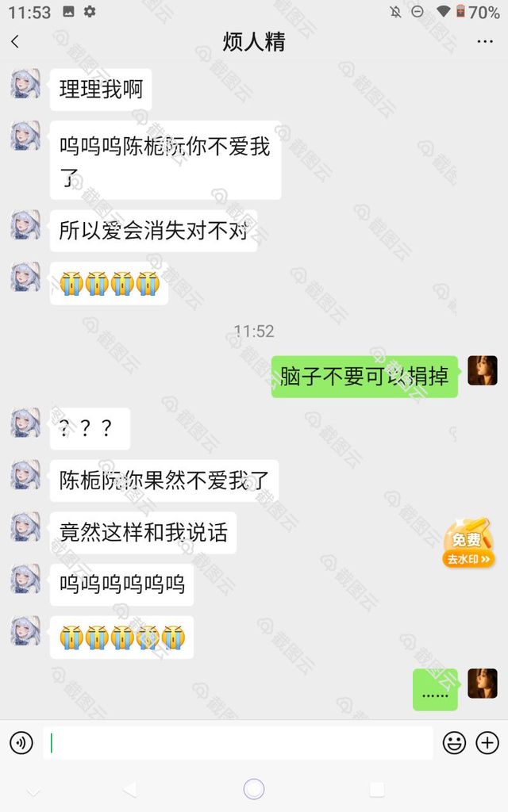Open the plus attachments panel

487,742
